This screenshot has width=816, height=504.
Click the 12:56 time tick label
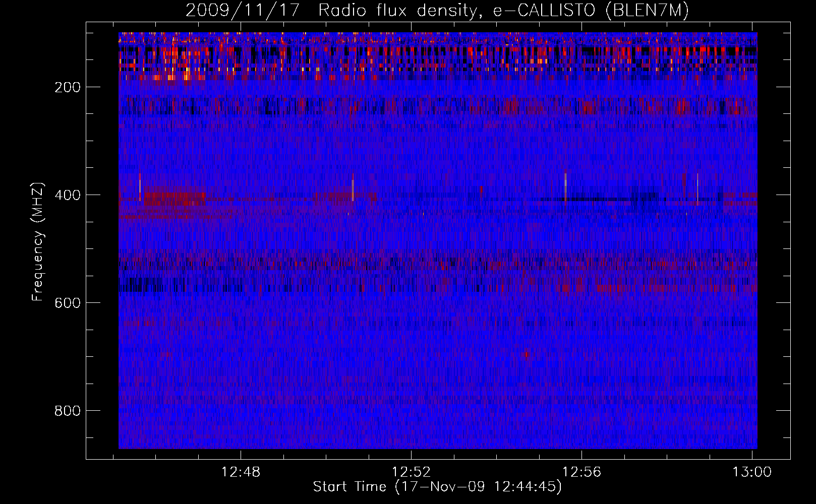coord(582,472)
